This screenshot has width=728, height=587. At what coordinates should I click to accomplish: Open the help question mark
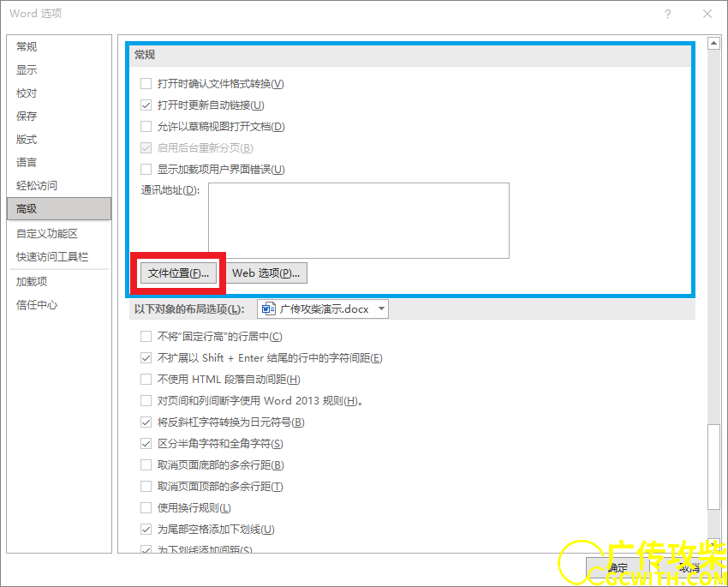[x=668, y=14]
